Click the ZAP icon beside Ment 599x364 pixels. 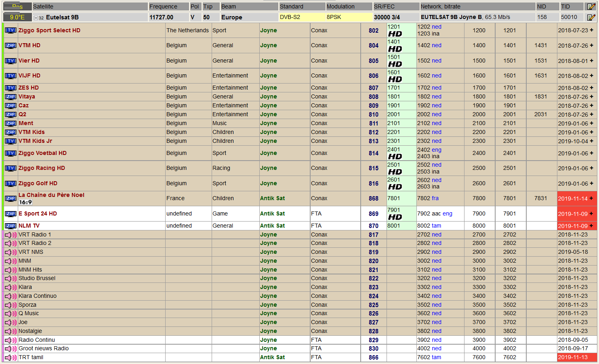pyautogui.click(x=11, y=123)
